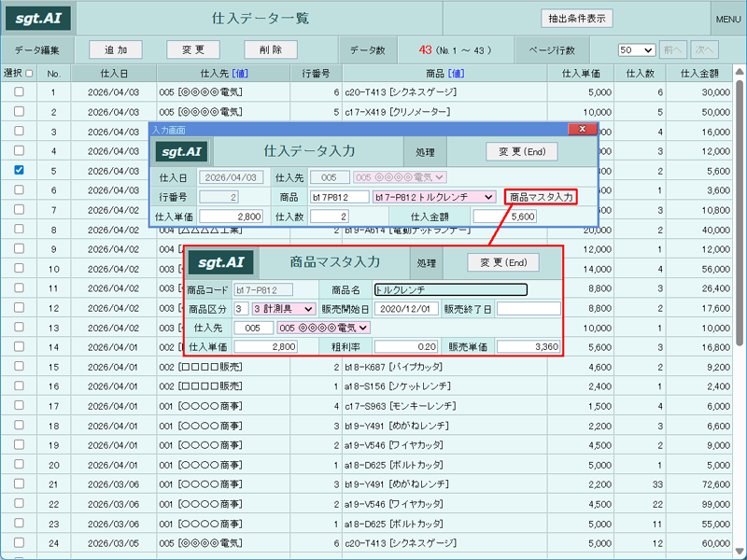Click the 販売開始日 field showing 2020/12/01
This screenshot has width=747, height=560.
coord(406,309)
